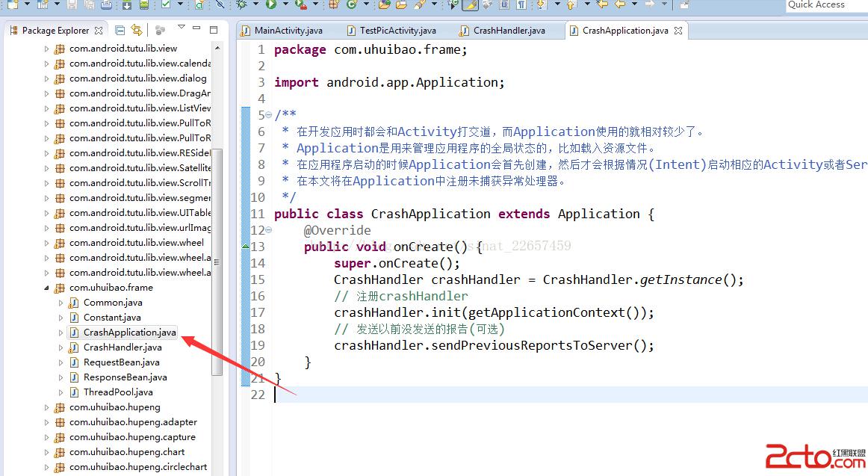Image resolution: width=868 pixels, height=476 pixels.
Task: Click the override marker on line 13
Action: pyautogui.click(x=245, y=247)
